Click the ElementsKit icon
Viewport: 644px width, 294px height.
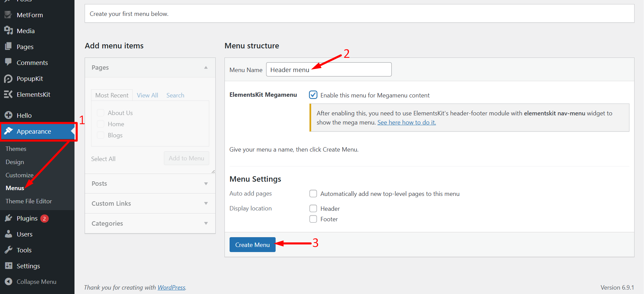point(8,94)
